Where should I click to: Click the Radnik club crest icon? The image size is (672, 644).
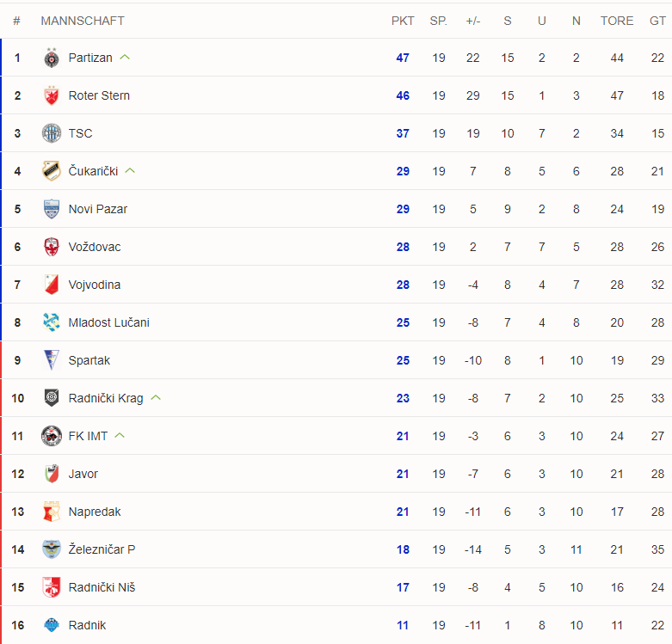pos(52,625)
